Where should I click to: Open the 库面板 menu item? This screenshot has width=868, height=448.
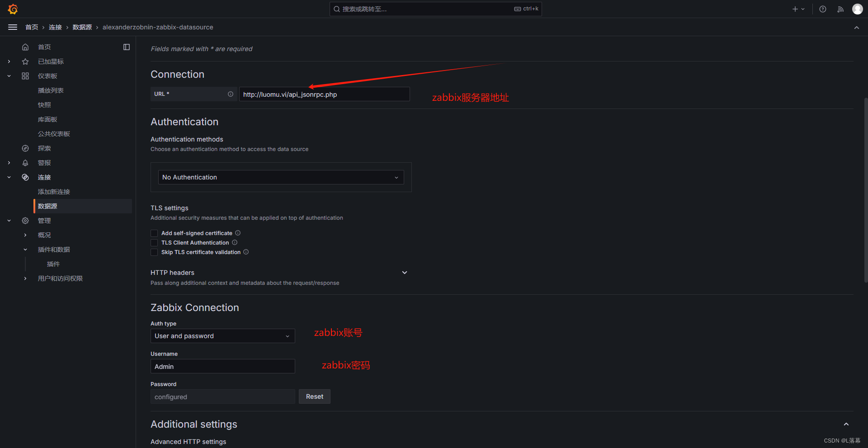tap(47, 119)
